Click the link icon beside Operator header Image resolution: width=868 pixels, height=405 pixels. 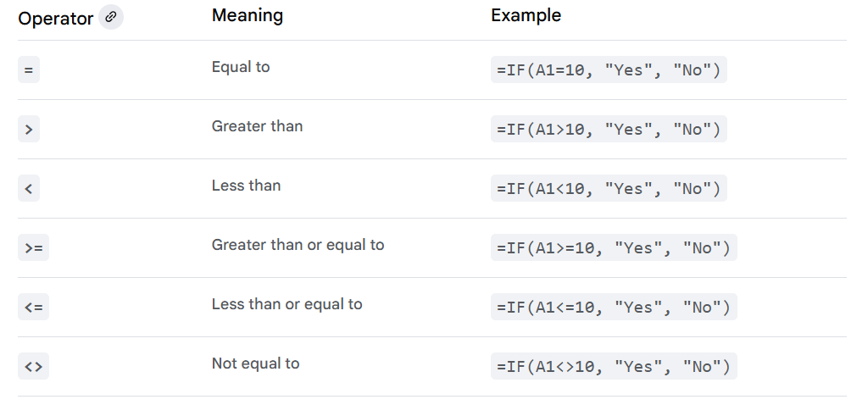[110, 17]
